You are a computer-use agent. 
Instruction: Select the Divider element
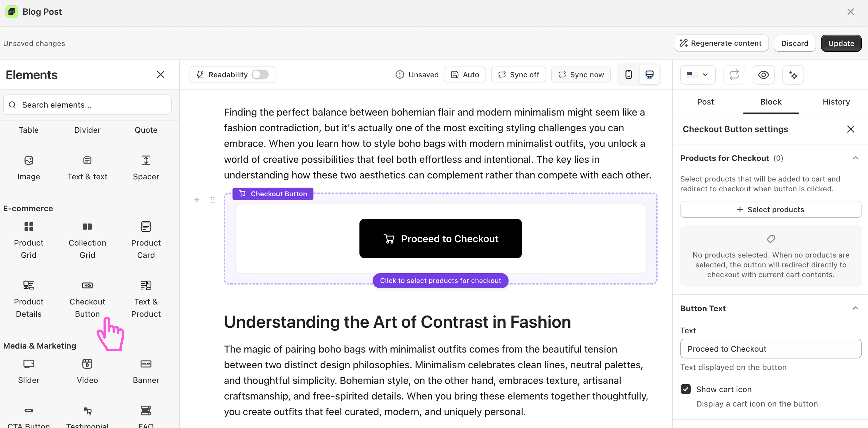87,130
